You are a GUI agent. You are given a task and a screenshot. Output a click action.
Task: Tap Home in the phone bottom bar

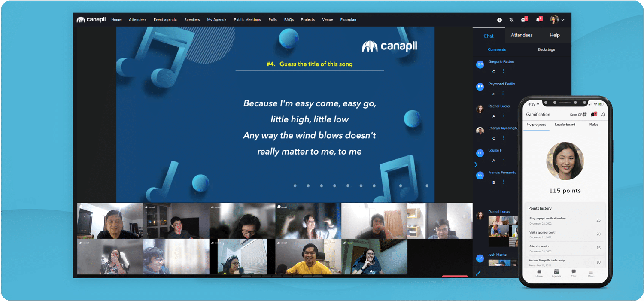click(x=539, y=274)
